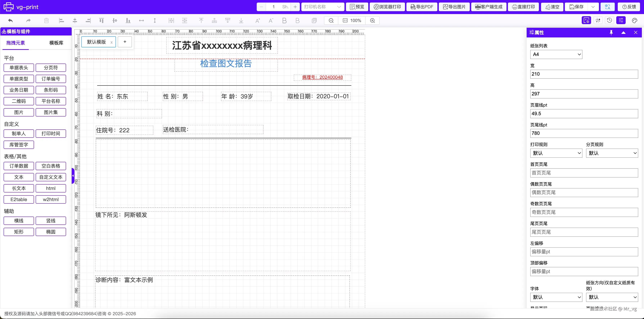644x319 pixels.
Task: Pin the 属性 panel with pushpin
Action: point(611,33)
